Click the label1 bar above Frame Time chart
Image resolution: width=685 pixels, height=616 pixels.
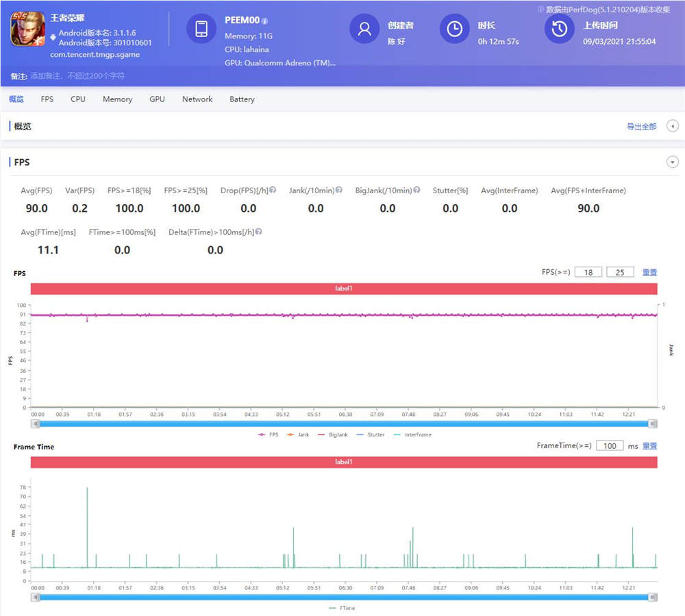pos(344,463)
